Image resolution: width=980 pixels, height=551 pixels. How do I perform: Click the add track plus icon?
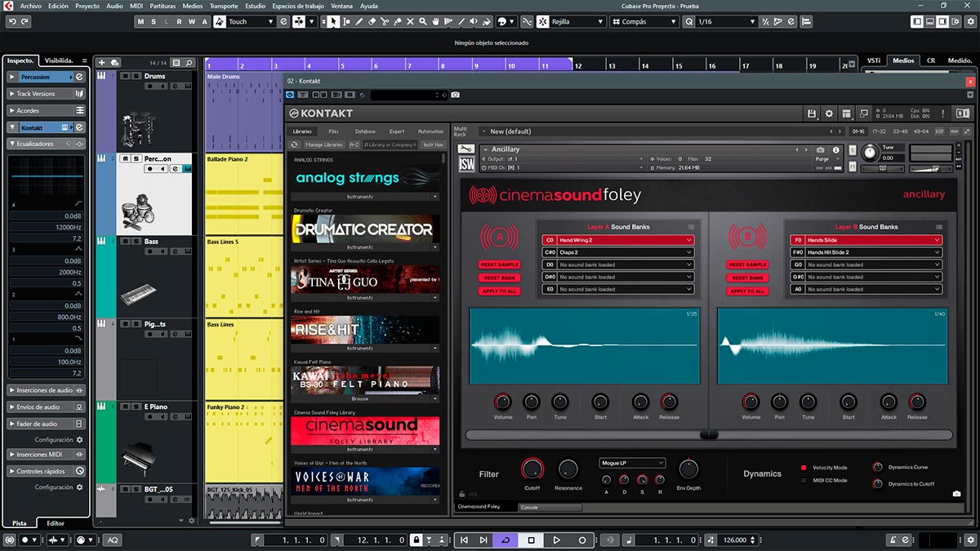(101, 63)
